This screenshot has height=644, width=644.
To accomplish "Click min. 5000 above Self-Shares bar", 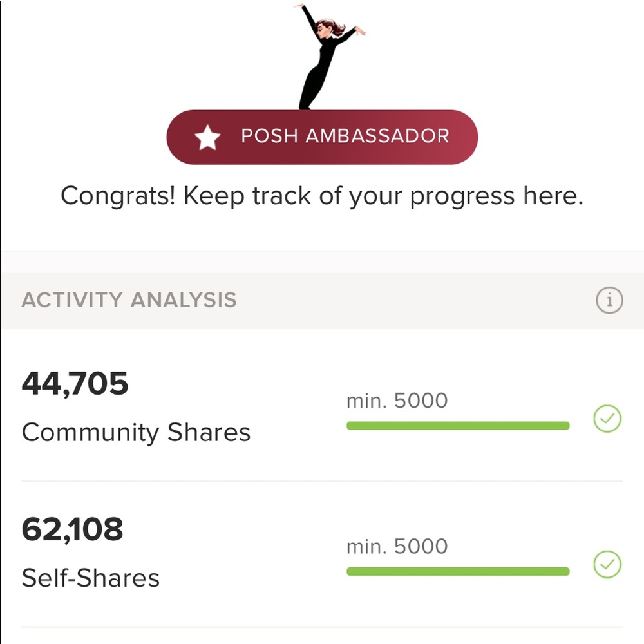I will [x=397, y=546].
